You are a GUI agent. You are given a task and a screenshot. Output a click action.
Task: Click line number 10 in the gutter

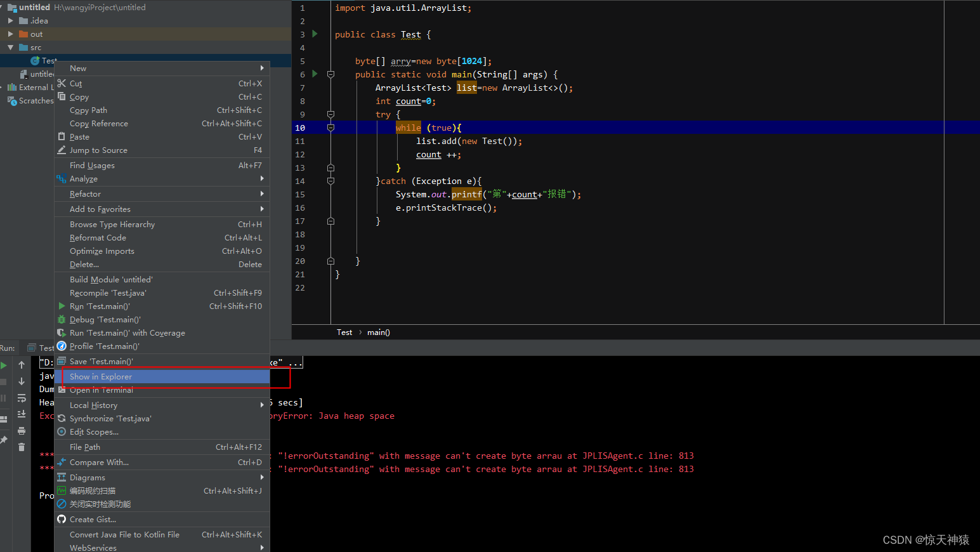click(300, 128)
